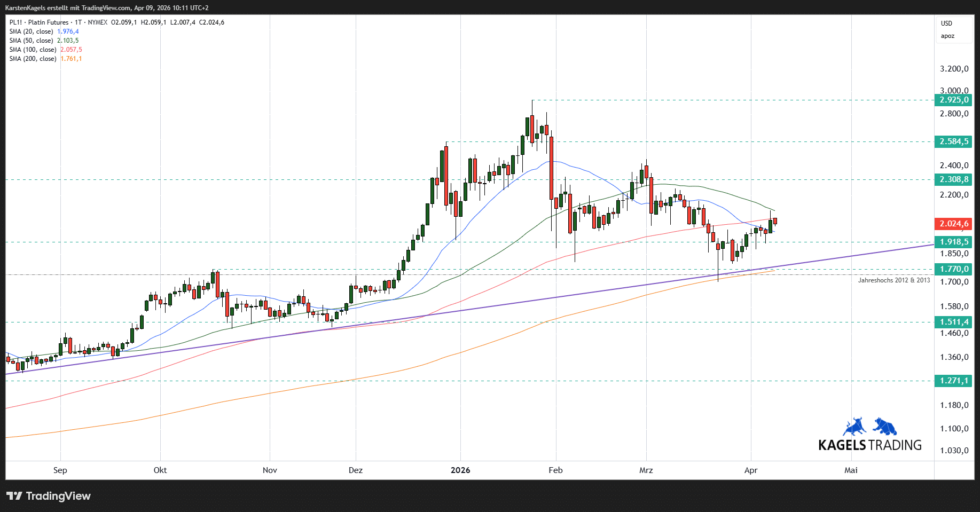This screenshot has height=512, width=980.
Task: Click the red current price label 2.024,6
Action: point(954,224)
